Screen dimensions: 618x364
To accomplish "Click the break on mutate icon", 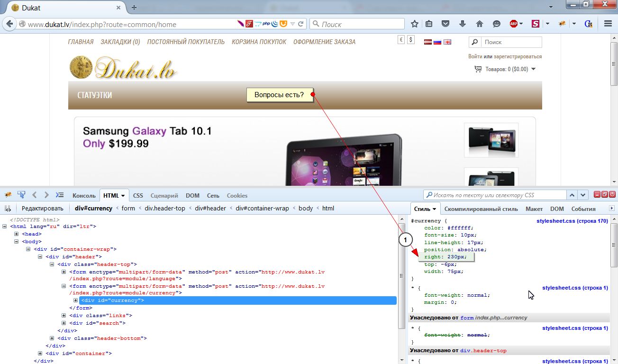I will pyautogui.click(x=8, y=208).
